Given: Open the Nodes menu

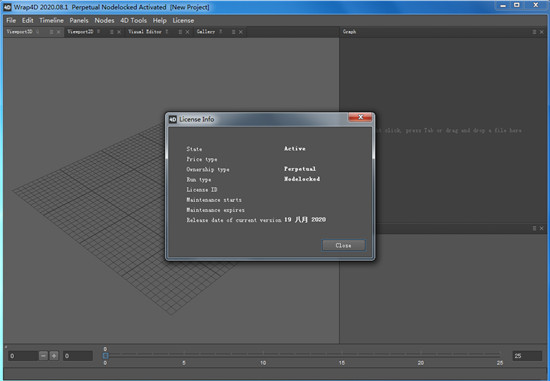Looking at the screenshot, I should [104, 20].
